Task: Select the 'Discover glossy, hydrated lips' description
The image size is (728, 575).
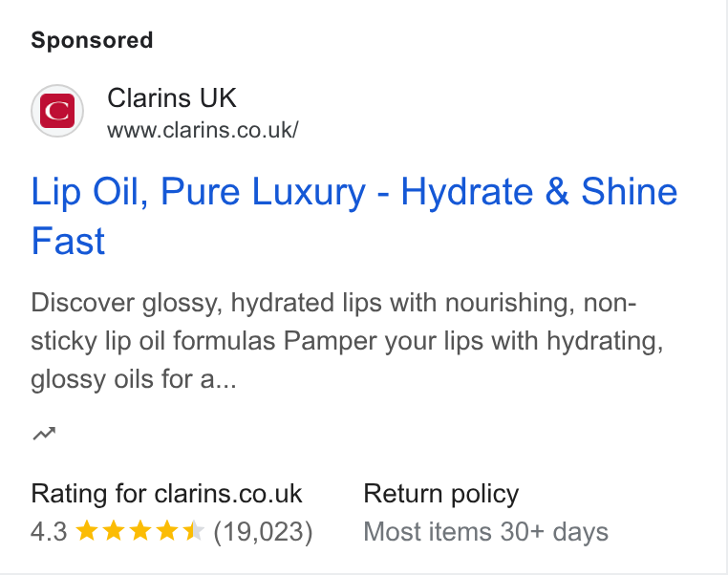Action: [348, 341]
